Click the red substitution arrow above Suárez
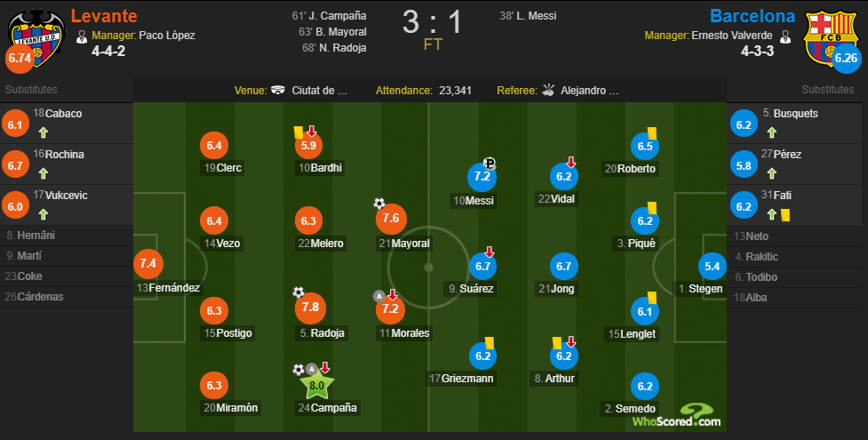868x440 pixels. pyautogui.click(x=489, y=252)
